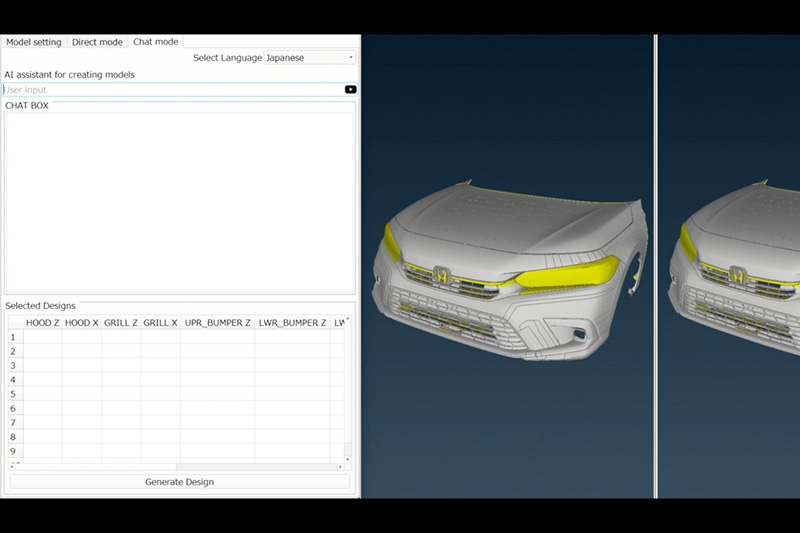Open the Select Language dropdown
This screenshot has height=533, width=800.
pos(309,58)
